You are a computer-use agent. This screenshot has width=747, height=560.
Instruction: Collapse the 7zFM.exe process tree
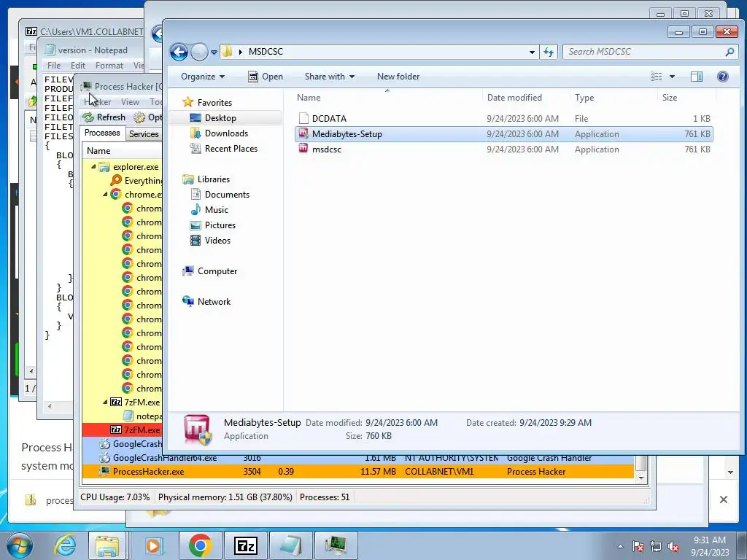click(x=105, y=402)
